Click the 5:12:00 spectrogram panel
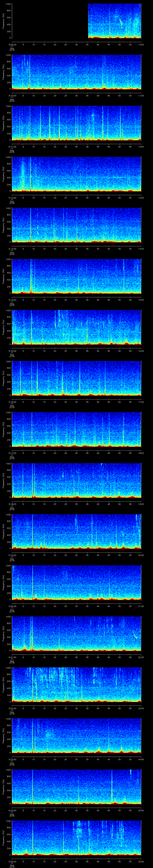This screenshot has height=868, width=153. pyautogui.click(x=76, y=174)
